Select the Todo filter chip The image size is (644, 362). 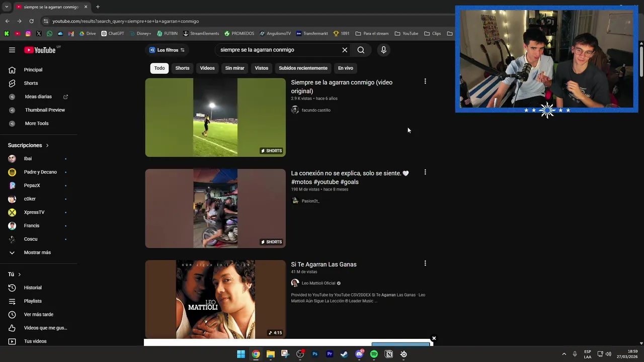coord(159,68)
